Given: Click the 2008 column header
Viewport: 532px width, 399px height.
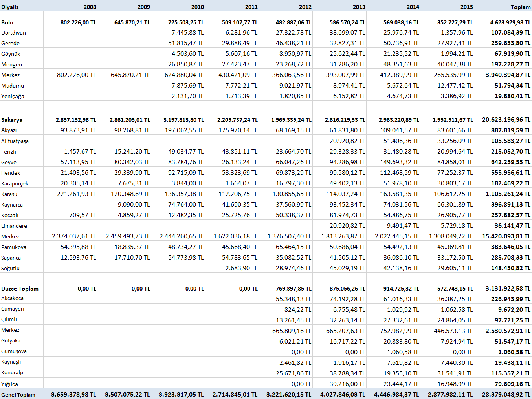Looking at the screenshot, I should coord(90,7).
